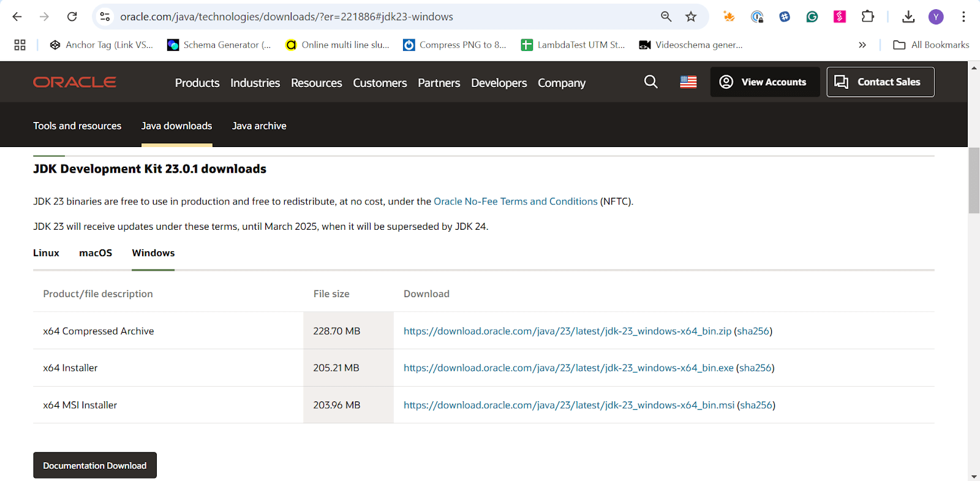Screen dimensions: 980x481
Task: Open LambdaTest UTM St... bookmark
Action: (x=573, y=45)
